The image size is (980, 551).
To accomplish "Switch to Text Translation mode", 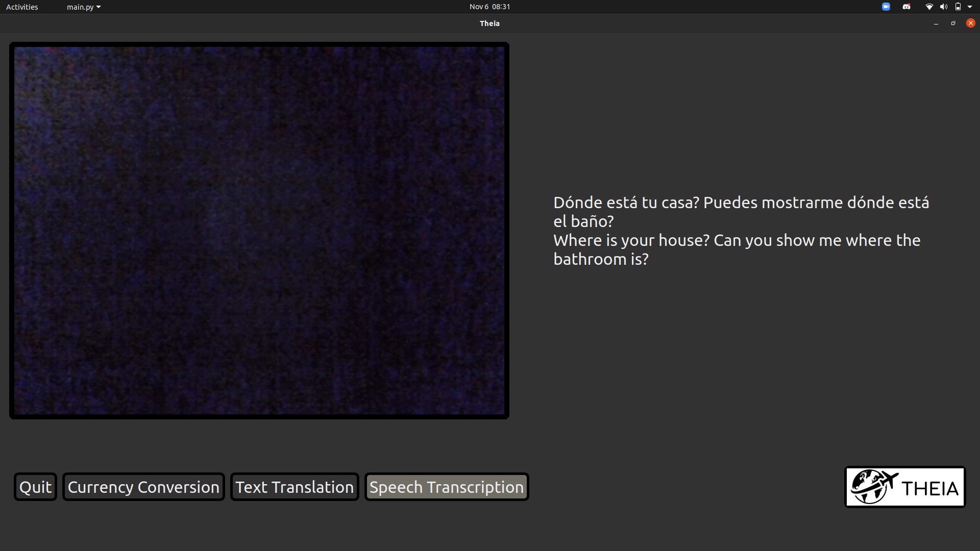I will pyautogui.click(x=295, y=487).
